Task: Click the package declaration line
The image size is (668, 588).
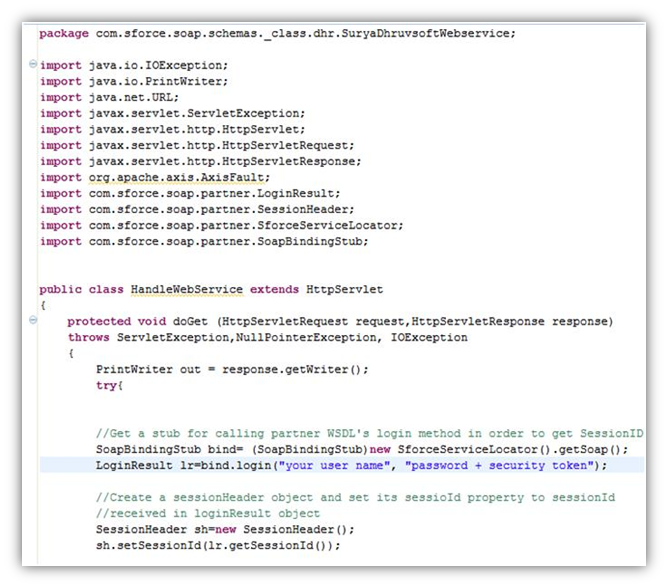Action: (x=277, y=33)
